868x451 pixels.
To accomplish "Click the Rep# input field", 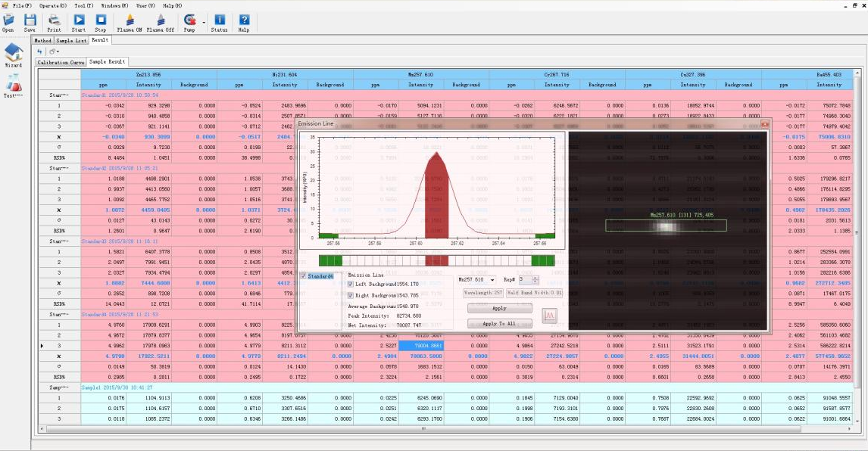I will [525, 280].
